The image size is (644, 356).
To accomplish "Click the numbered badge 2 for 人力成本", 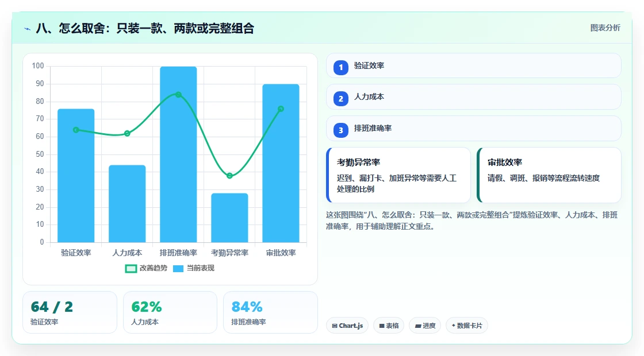I will [x=340, y=98].
